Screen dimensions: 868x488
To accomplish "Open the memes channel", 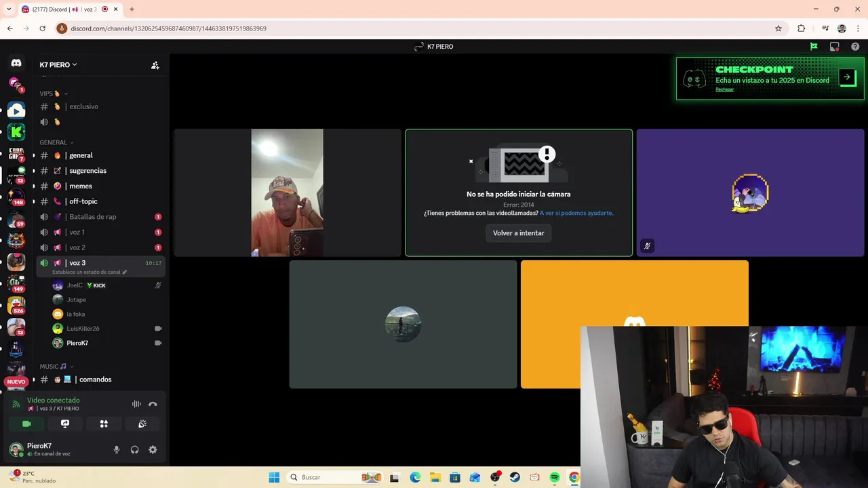I will (x=100, y=186).
